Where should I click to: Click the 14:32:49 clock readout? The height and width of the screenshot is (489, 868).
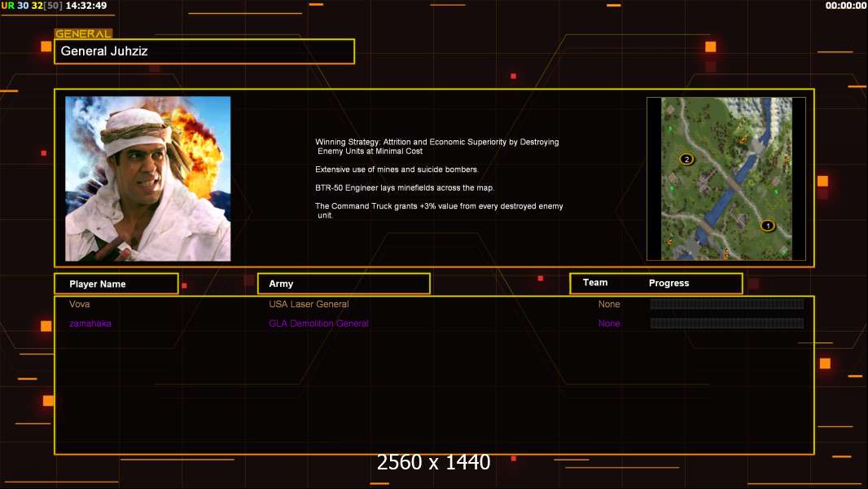[x=86, y=6]
